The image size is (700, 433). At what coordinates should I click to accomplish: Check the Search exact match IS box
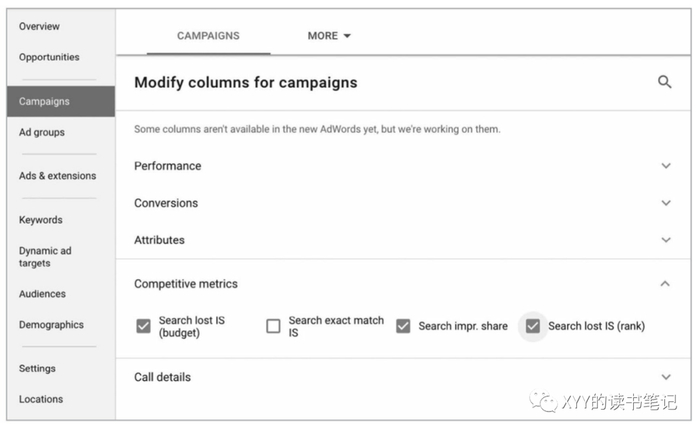(273, 326)
